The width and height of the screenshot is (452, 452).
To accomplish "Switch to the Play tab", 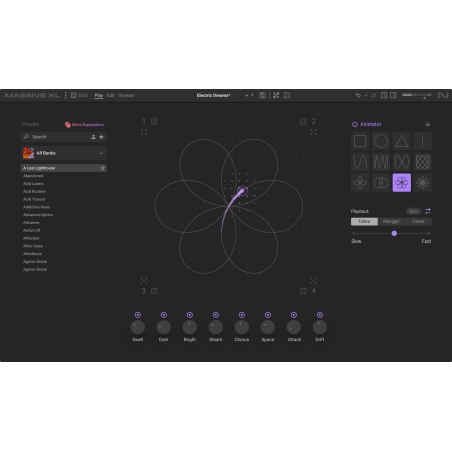I will (x=99, y=96).
